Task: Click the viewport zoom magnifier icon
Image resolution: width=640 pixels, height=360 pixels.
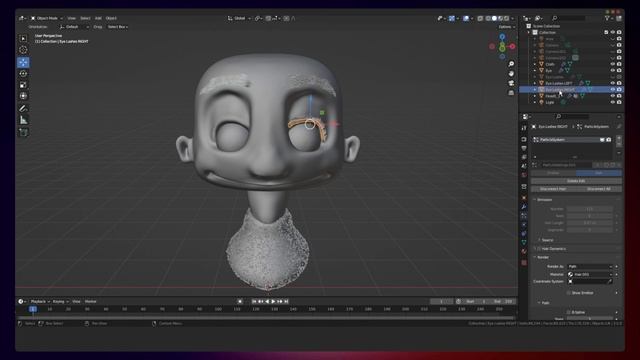Action: pos(511,64)
